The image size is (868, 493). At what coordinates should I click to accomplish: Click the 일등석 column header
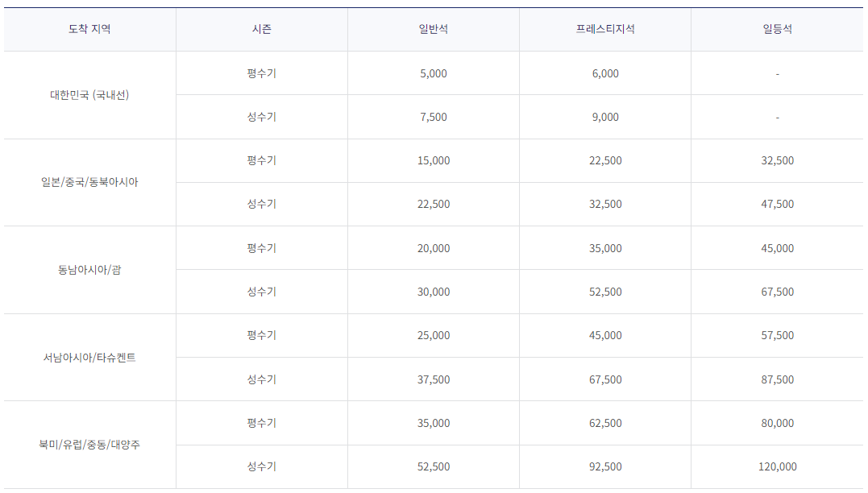tap(777, 29)
